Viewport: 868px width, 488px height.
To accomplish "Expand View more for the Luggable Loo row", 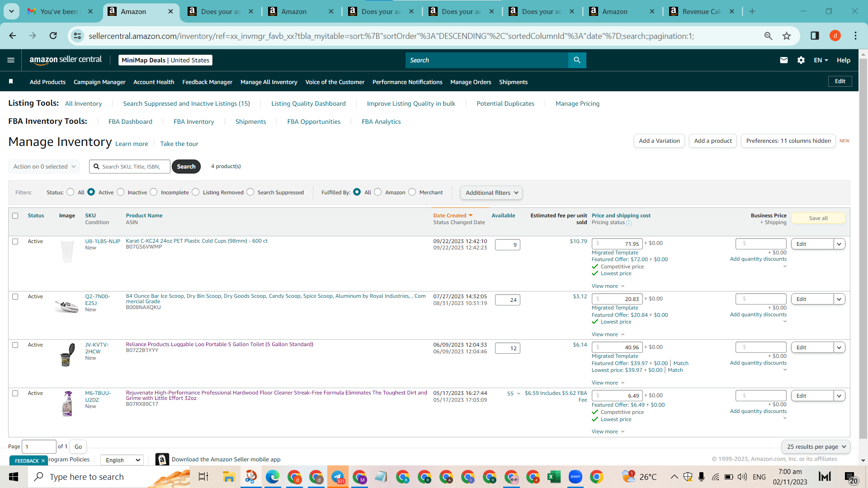I will (x=608, y=383).
